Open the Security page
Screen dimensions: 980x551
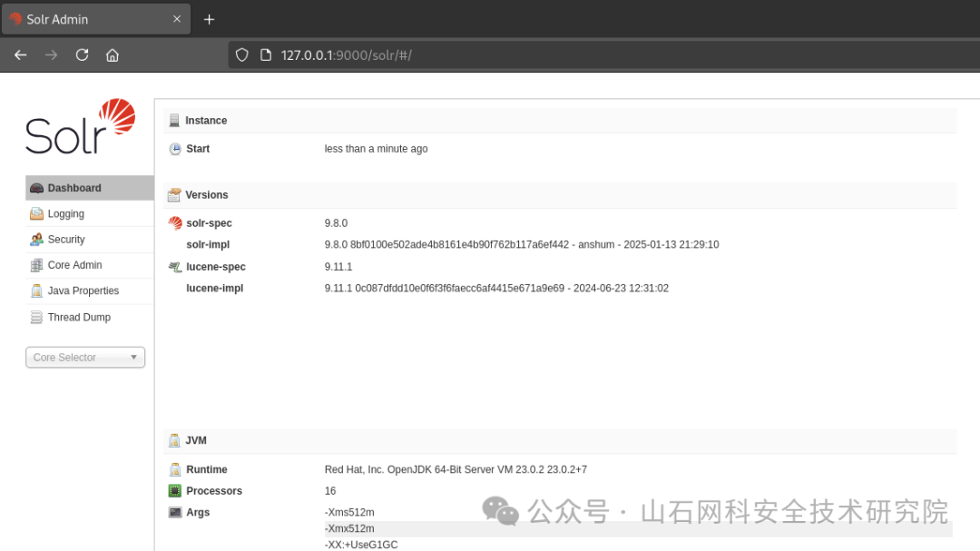89,240
